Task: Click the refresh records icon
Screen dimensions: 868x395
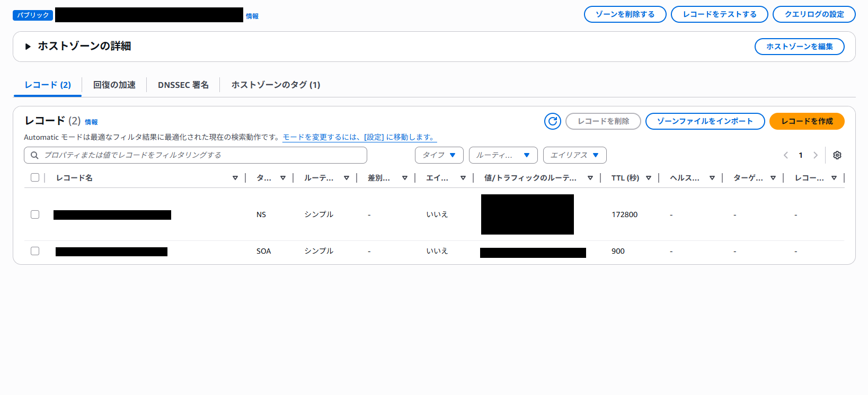Action: click(x=552, y=121)
